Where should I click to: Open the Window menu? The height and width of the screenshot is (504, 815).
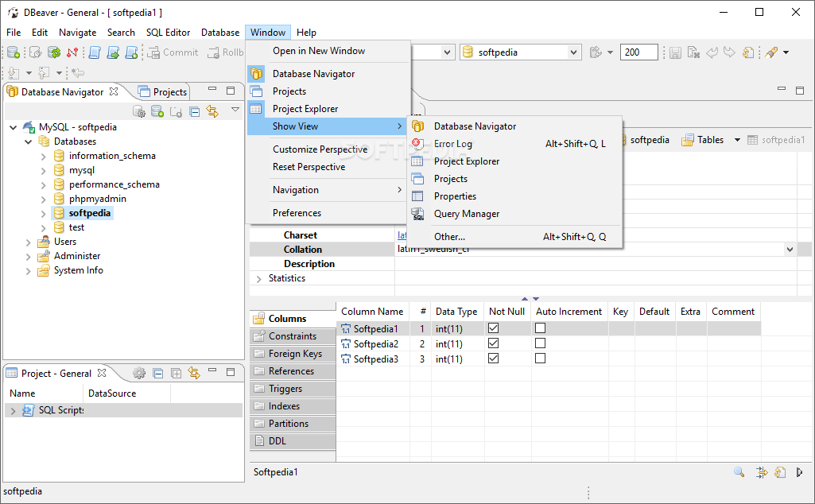pyautogui.click(x=268, y=33)
